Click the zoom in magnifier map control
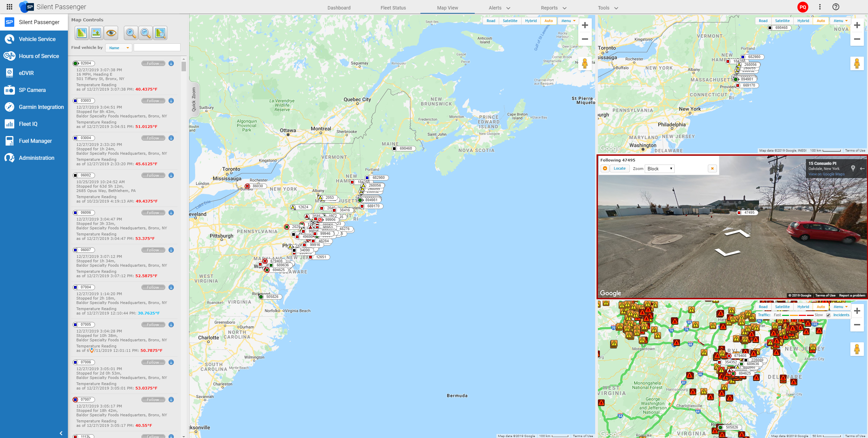This screenshot has width=868, height=438. pos(131,33)
